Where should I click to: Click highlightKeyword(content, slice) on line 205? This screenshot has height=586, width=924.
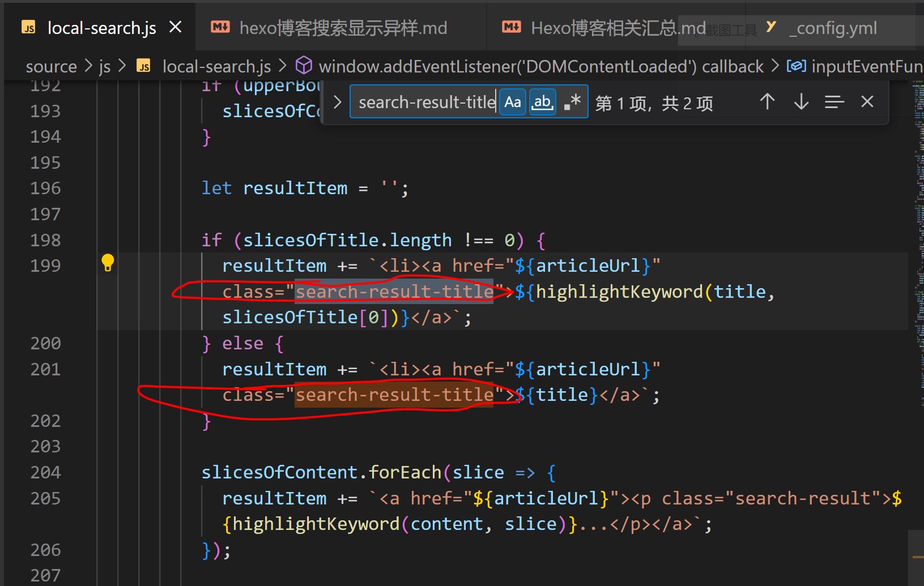pyautogui.click(x=399, y=524)
